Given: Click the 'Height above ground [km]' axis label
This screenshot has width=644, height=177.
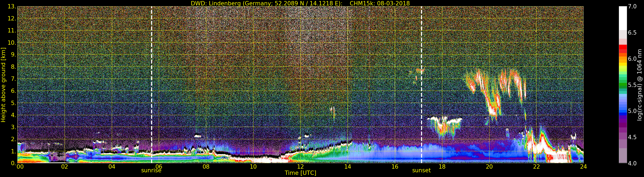Looking at the screenshot, I should pyautogui.click(x=3, y=85).
